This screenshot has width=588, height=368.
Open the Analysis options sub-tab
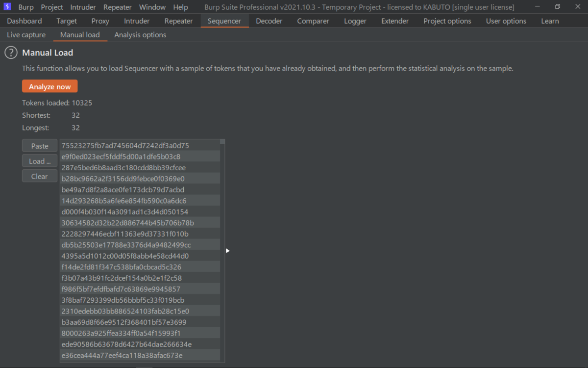click(x=140, y=35)
